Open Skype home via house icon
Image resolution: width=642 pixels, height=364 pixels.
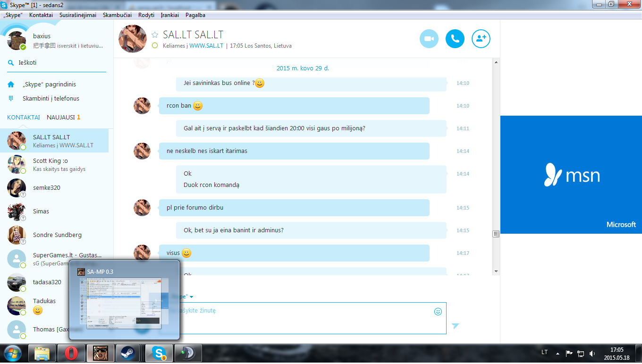[x=11, y=85]
